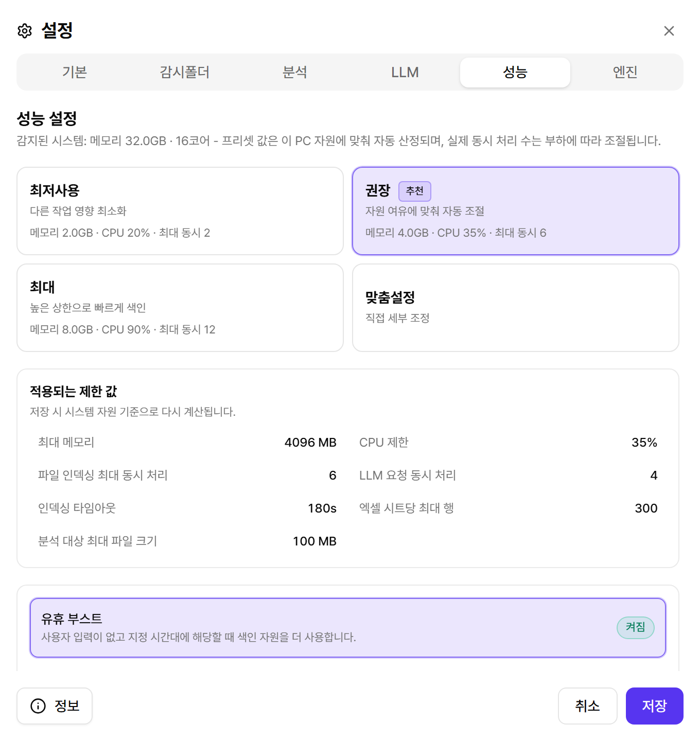The height and width of the screenshot is (741, 700).
Task: Click the 분석 대상 최대 파일 크기 label
Action: tap(98, 541)
